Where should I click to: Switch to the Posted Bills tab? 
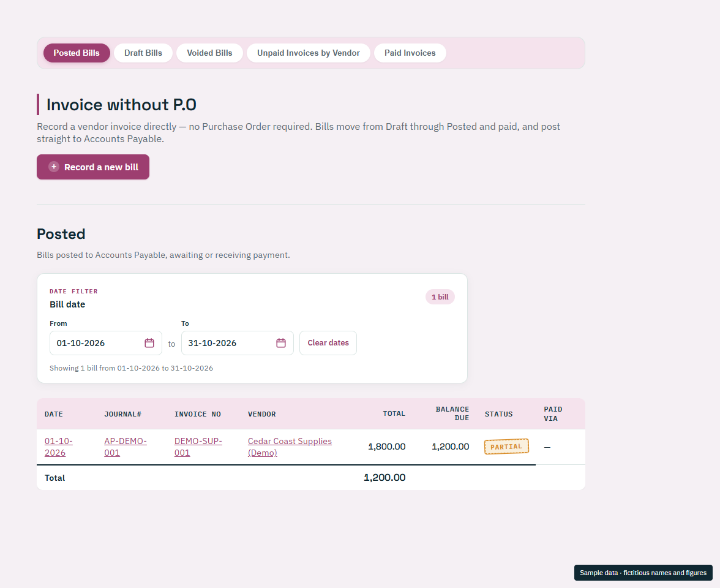77,53
